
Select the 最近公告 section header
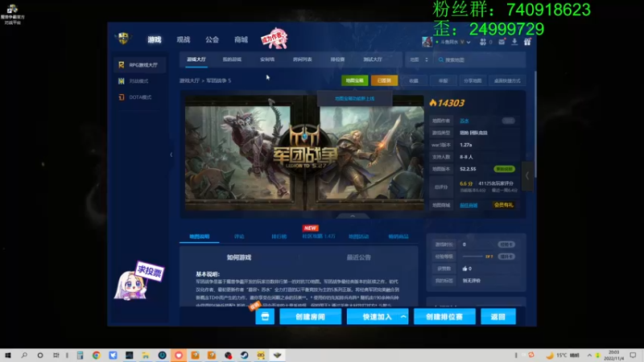tap(358, 257)
